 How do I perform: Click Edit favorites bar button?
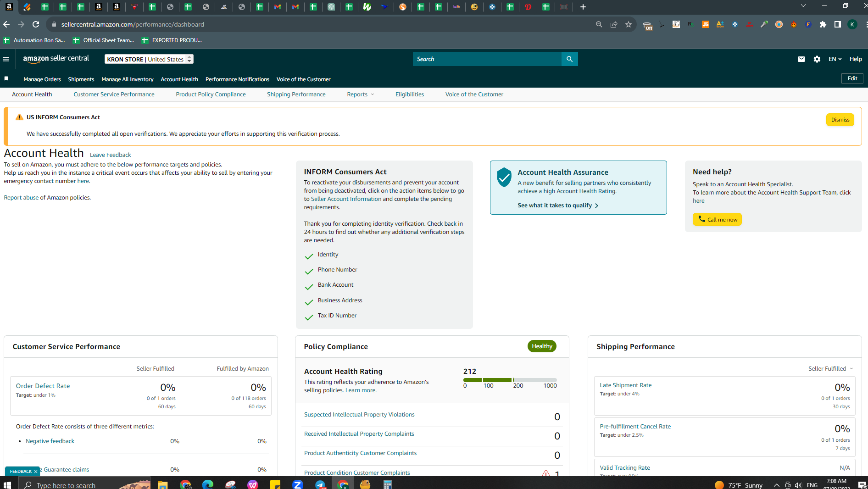click(x=852, y=78)
